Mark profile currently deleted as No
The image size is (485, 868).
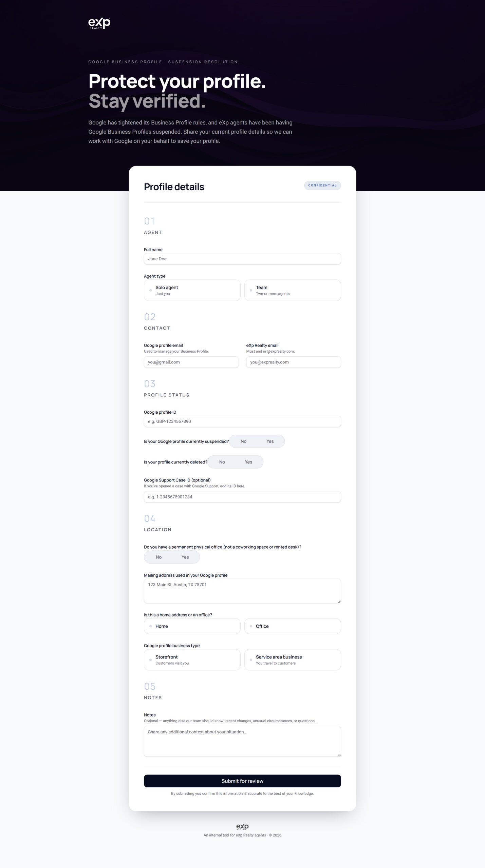point(222,462)
